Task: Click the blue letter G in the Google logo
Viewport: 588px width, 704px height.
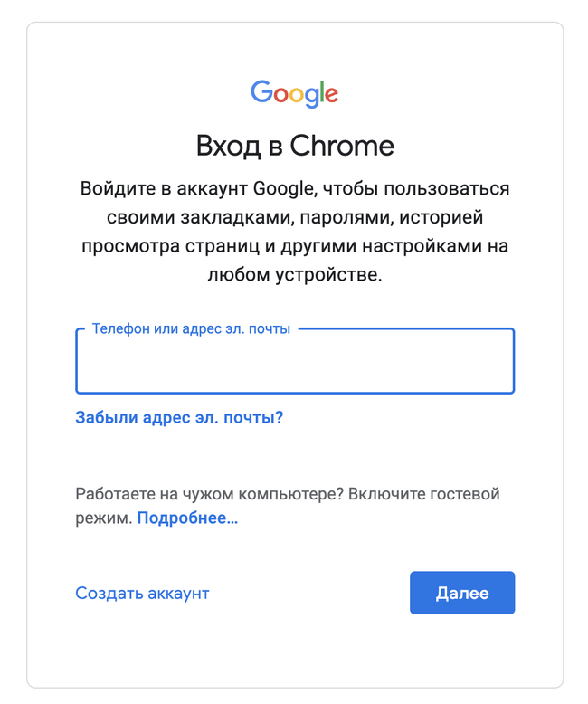Action: (261, 91)
